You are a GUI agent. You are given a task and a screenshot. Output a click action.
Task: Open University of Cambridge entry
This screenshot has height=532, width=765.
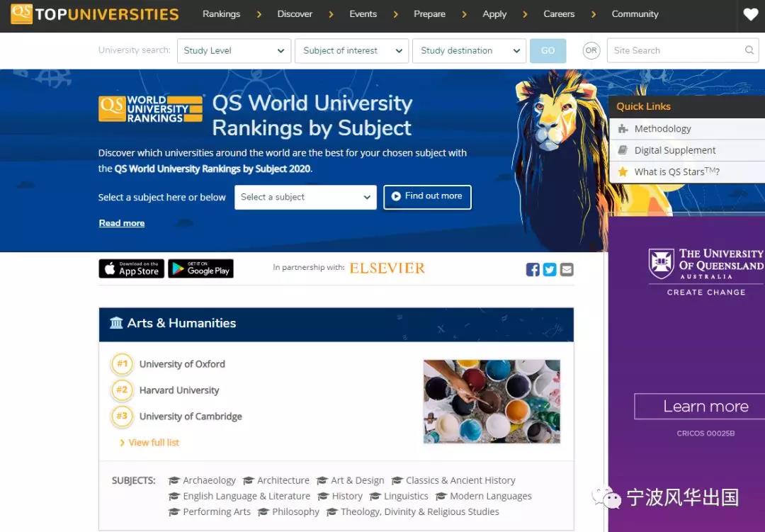click(191, 417)
